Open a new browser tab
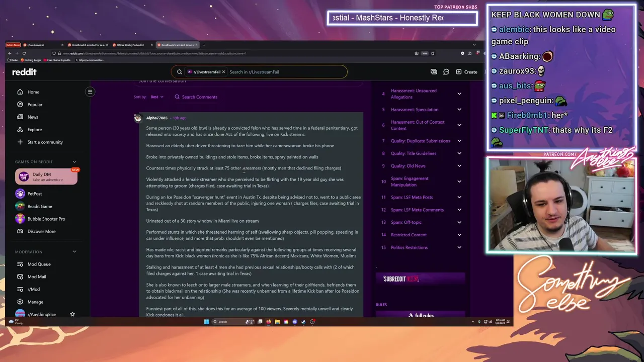Screen dimensions: 644x362 pos(204,45)
